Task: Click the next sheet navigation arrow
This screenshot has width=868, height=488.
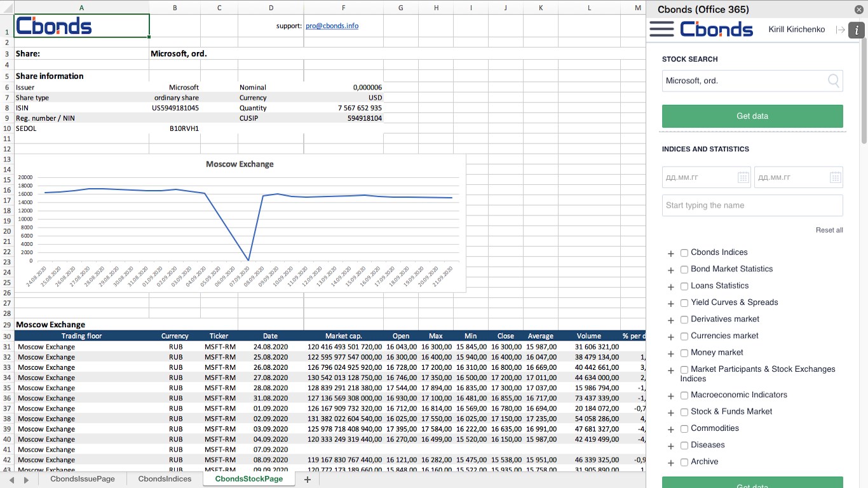Action: click(x=26, y=479)
